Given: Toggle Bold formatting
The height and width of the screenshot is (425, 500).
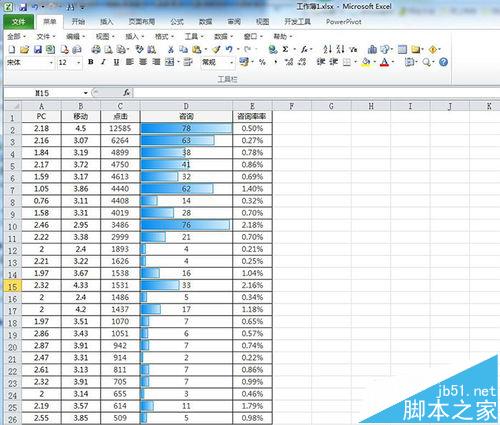Looking at the screenshot, I should [91, 62].
